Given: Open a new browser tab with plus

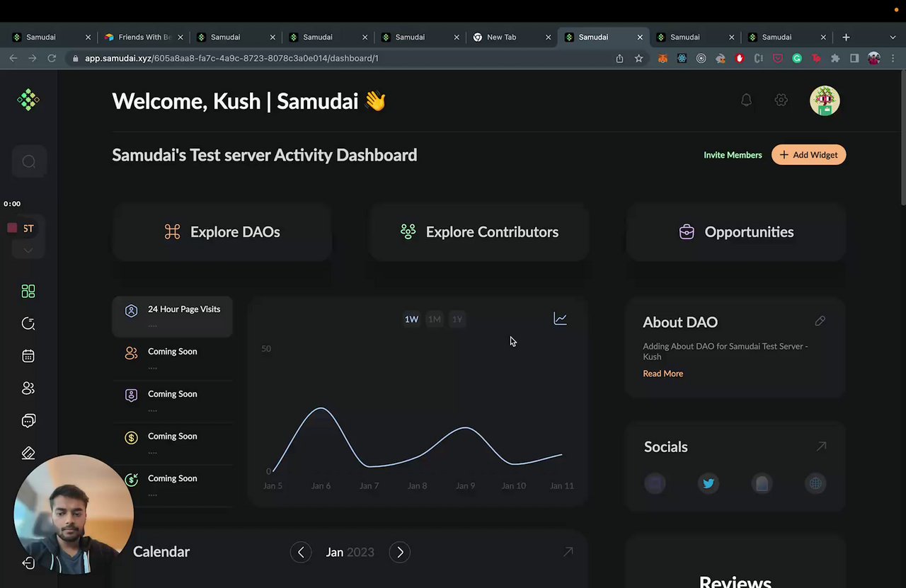Looking at the screenshot, I should pyautogui.click(x=846, y=37).
